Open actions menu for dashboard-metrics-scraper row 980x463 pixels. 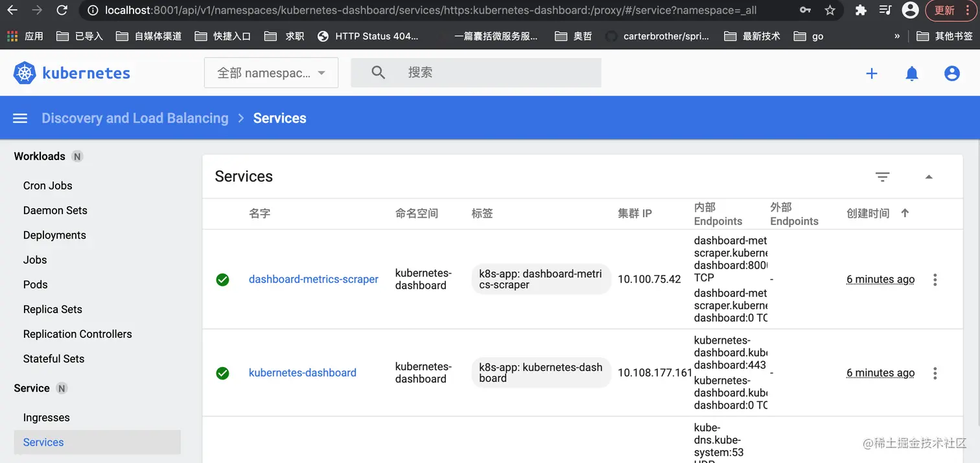(x=935, y=279)
